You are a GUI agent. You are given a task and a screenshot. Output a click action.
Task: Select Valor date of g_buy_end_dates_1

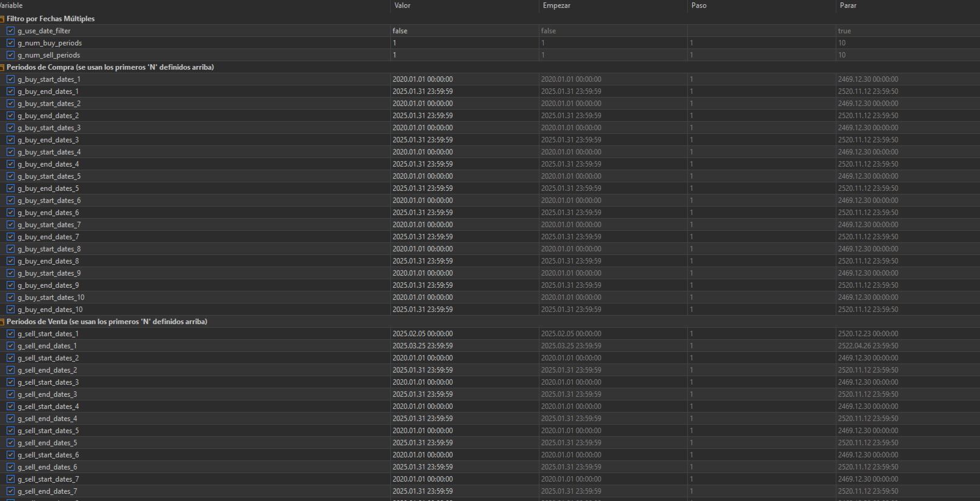[x=422, y=91]
